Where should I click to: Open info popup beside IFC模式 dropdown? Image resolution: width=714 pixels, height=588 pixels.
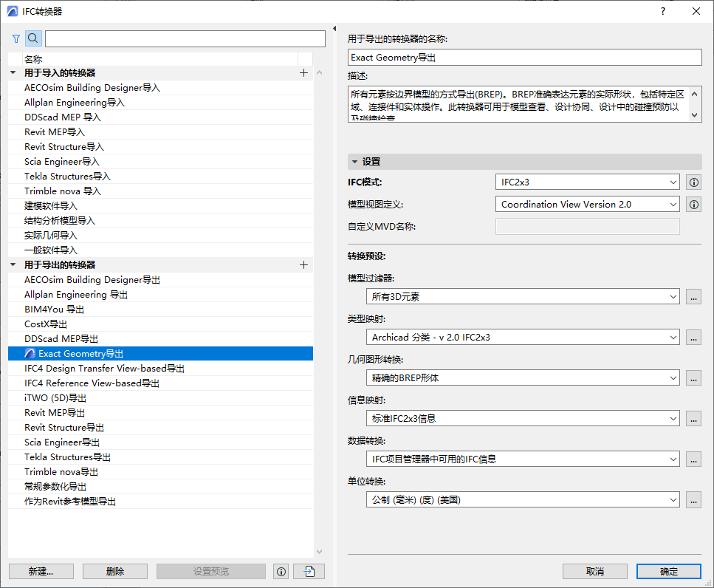(x=693, y=182)
